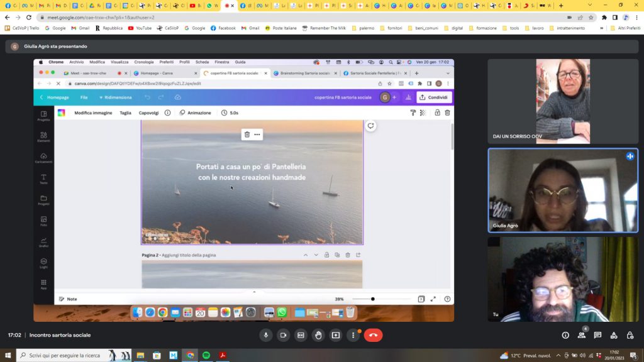Open Meet host controls lock icon
This screenshot has width=644, height=362.
tap(630, 336)
